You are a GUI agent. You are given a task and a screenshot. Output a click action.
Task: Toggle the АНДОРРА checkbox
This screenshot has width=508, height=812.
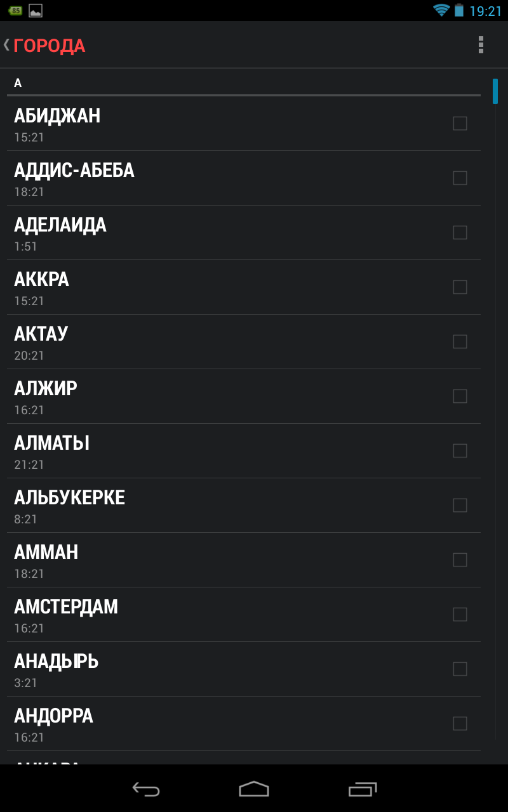460,724
